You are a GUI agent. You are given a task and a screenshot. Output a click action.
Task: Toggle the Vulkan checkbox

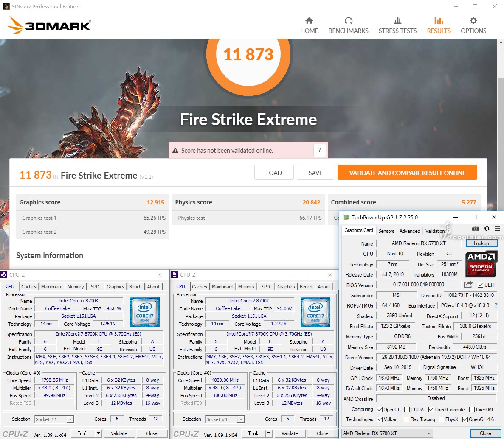pyautogui.click(x=380, y=419)
